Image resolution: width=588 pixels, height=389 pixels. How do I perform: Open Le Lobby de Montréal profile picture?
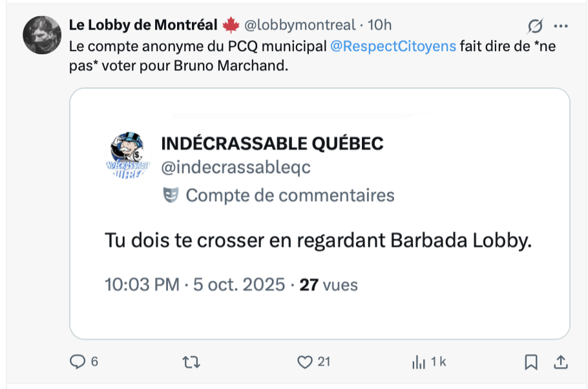point(42,34)
